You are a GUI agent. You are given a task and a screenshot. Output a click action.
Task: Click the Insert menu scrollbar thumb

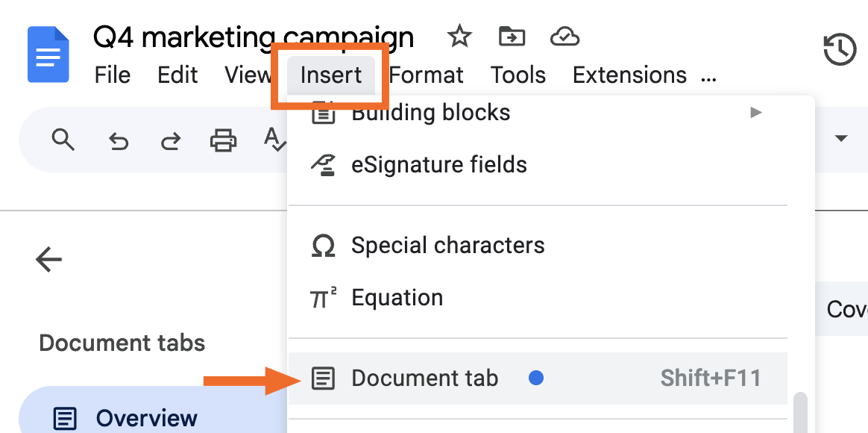pos(800,413)
